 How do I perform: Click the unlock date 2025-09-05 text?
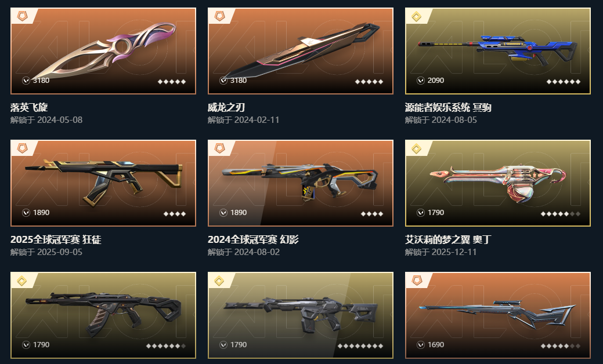coord(60,252)
